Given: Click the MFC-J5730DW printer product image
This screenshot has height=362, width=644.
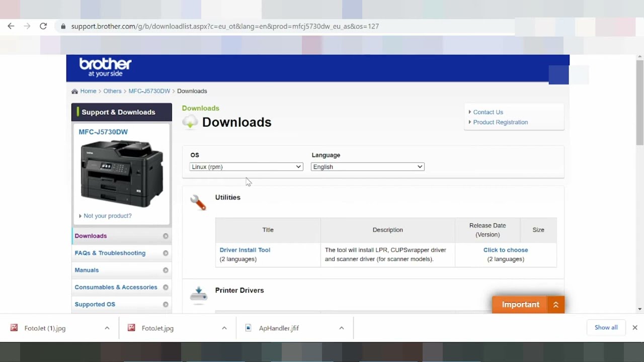Looking at the screenshot, I should [x=122, y=174].
